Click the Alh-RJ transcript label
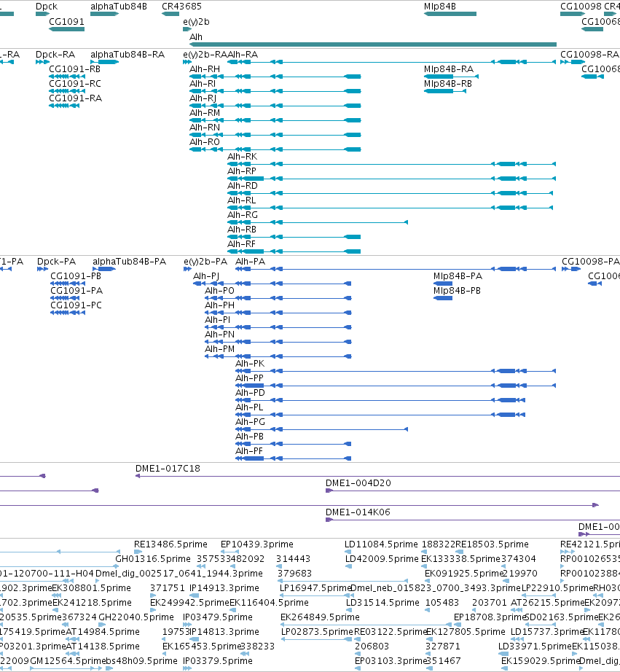The height and width of the screenshot is (672, 620). point(203,98)
